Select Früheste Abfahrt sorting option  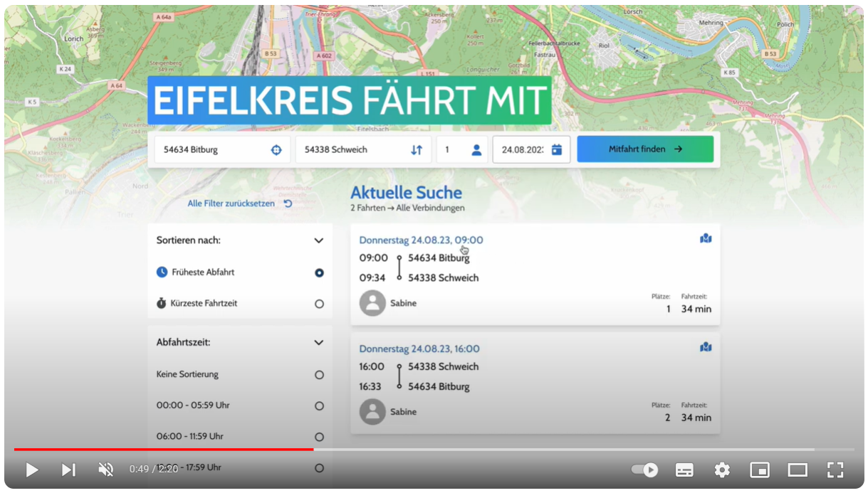click(x=319, y=272)
